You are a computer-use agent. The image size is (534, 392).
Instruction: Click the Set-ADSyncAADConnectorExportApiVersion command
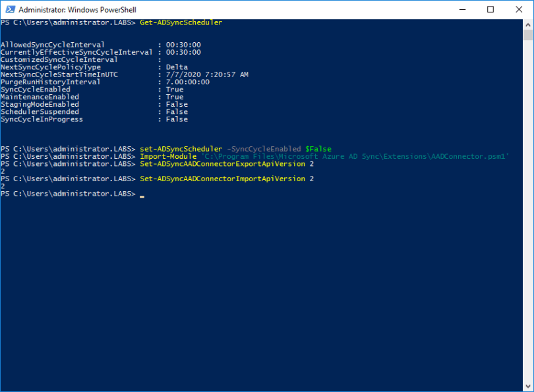click(x=220, y=163)
